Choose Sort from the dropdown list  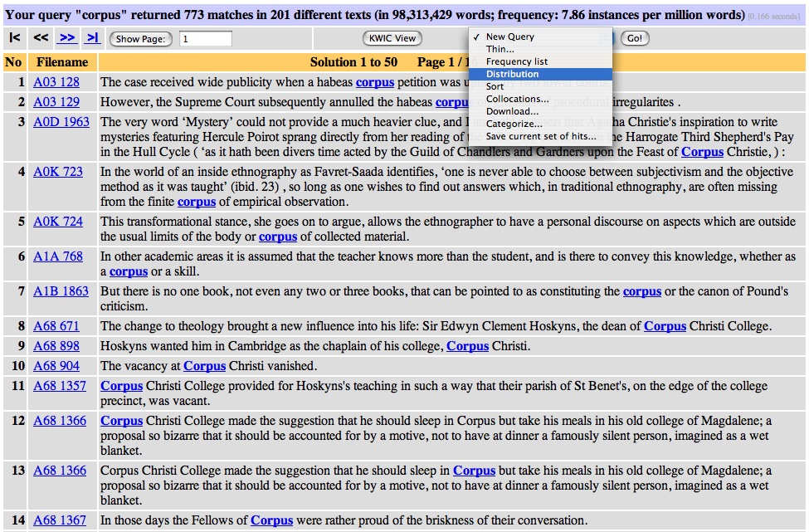tap(495, 86)
